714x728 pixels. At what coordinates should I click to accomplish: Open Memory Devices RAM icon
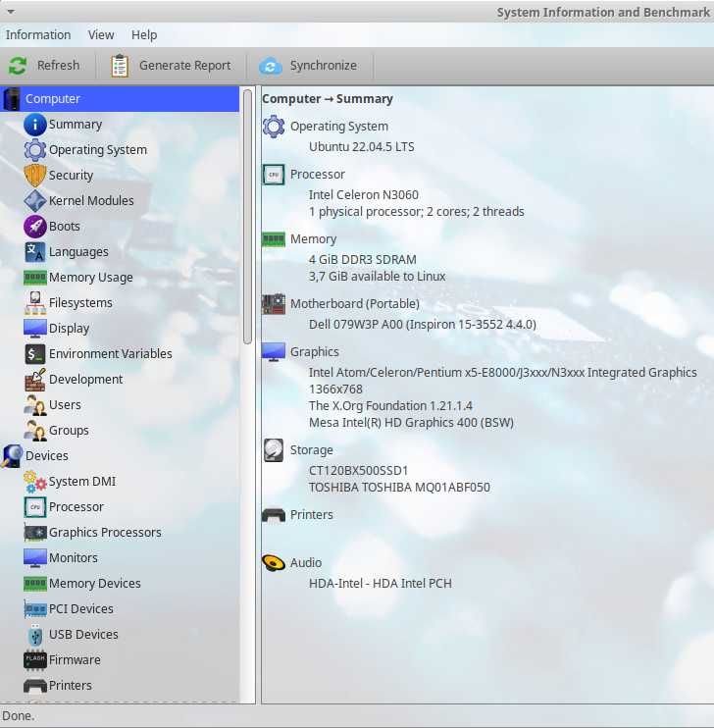point(35,583)
